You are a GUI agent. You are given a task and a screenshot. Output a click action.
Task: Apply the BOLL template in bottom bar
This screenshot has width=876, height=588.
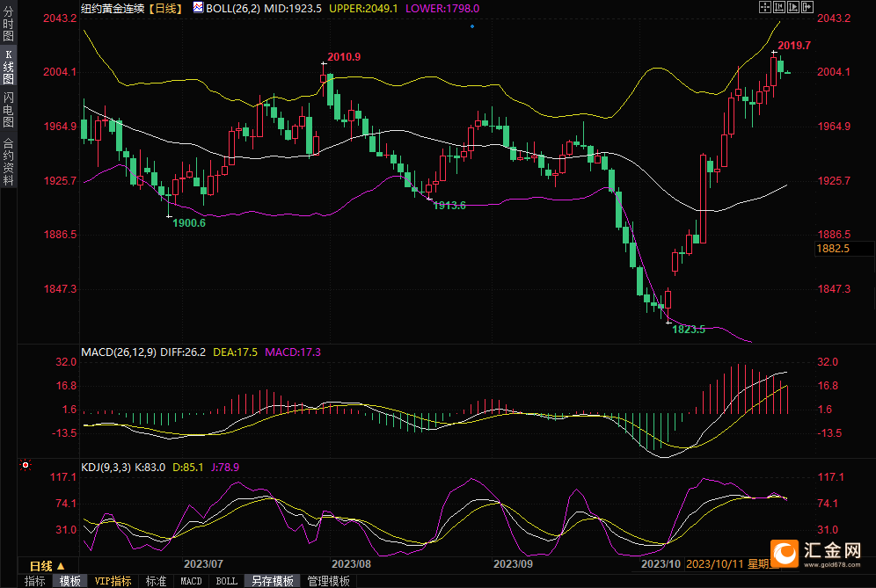226,581
